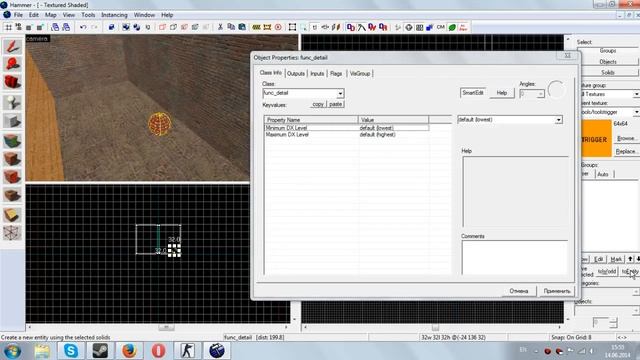Viewport: 640px width, 360px height.
Task: Select the Entity tool lamp icon
Action: (x=12, y=102)
